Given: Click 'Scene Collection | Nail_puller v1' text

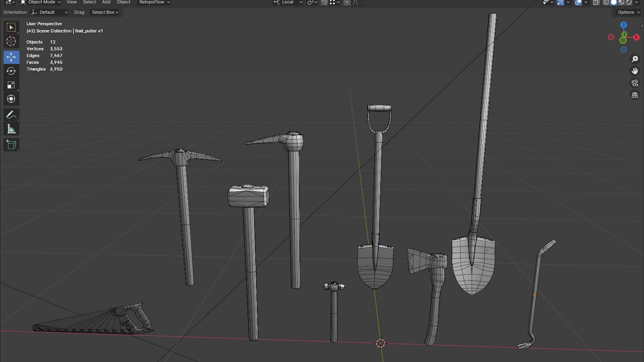Looking at the screenshot, I should click(x=69, y=31).
